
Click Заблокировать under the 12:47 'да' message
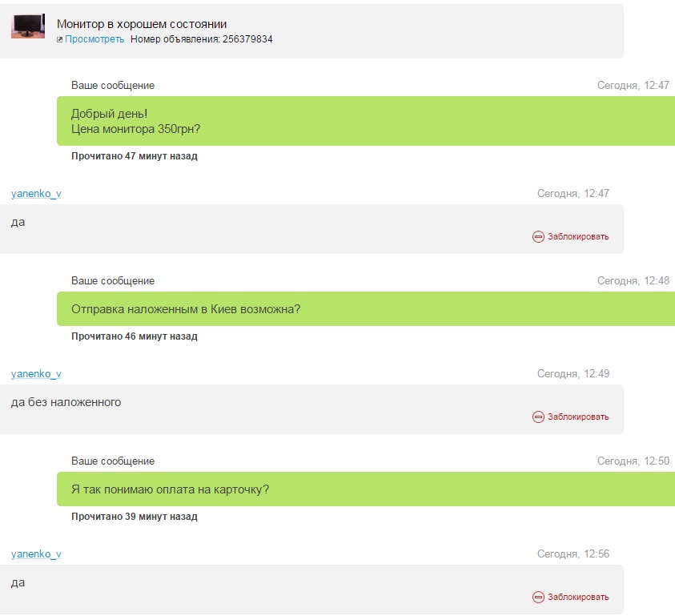tap(577, 236)
